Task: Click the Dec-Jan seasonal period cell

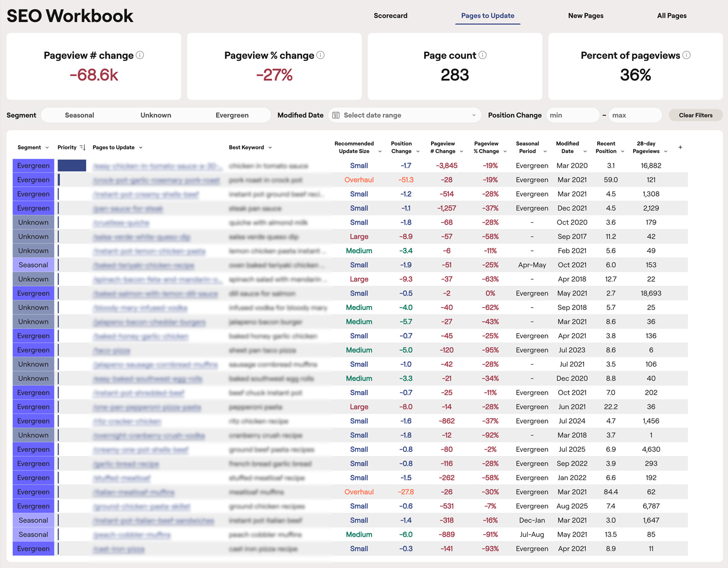Action: point(532,520)
